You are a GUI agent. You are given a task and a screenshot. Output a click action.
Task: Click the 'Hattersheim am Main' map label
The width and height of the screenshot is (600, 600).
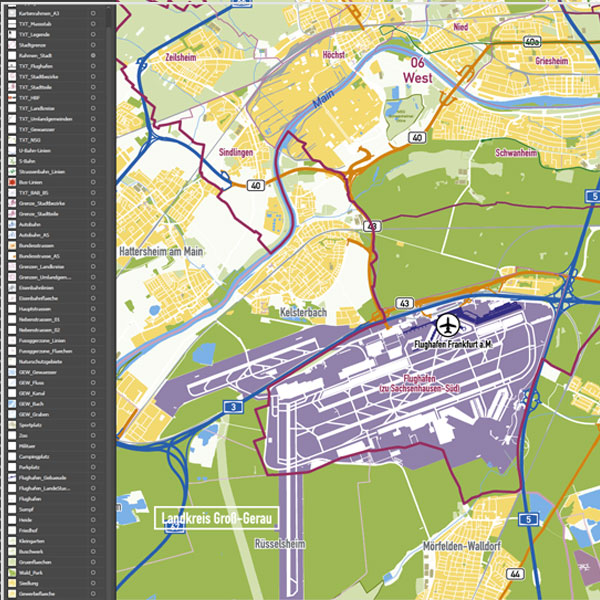click(x=161, y=252)
